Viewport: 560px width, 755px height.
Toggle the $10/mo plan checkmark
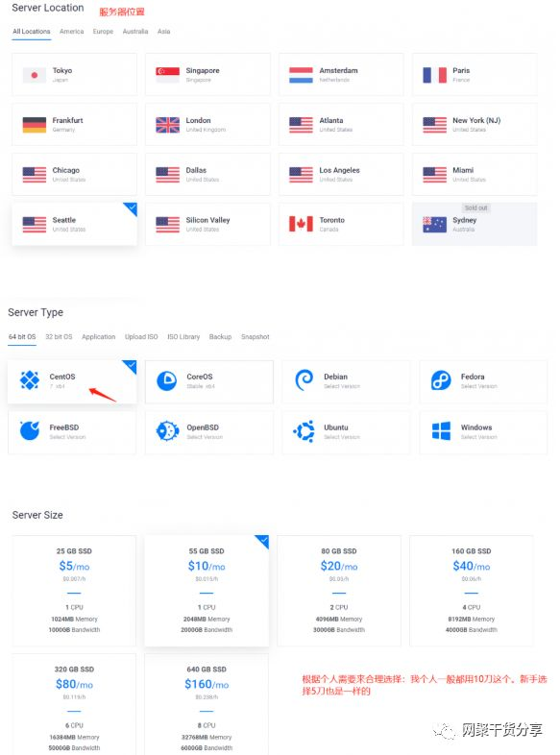pyautogui.click(x=263, y=541)
